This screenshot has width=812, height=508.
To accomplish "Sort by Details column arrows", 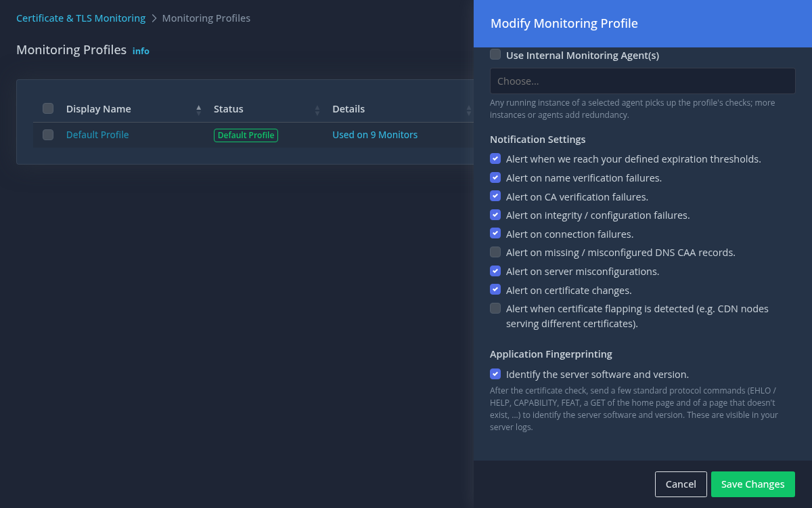I will pyautogui.click(x=469, y=110).
